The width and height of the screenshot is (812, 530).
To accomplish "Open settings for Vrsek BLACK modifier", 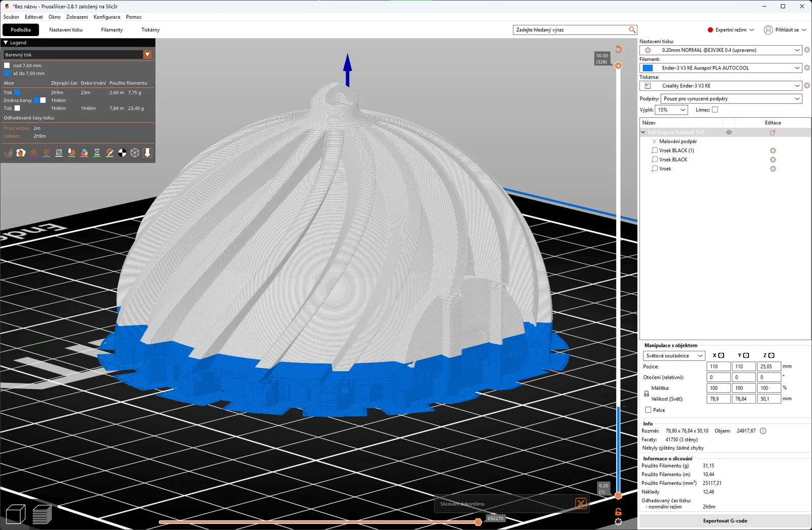I will pyautogui.click(x=773, y=159).
